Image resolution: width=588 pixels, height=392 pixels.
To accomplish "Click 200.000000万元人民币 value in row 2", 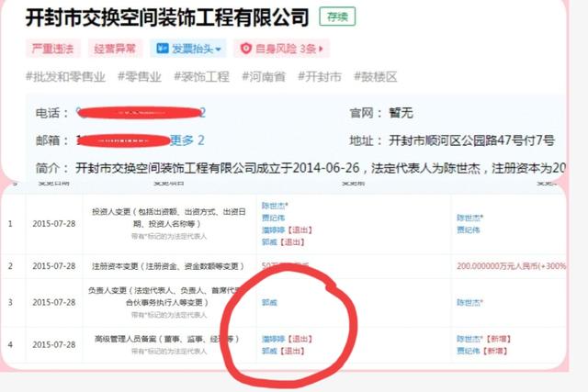I will click(511, 266).
